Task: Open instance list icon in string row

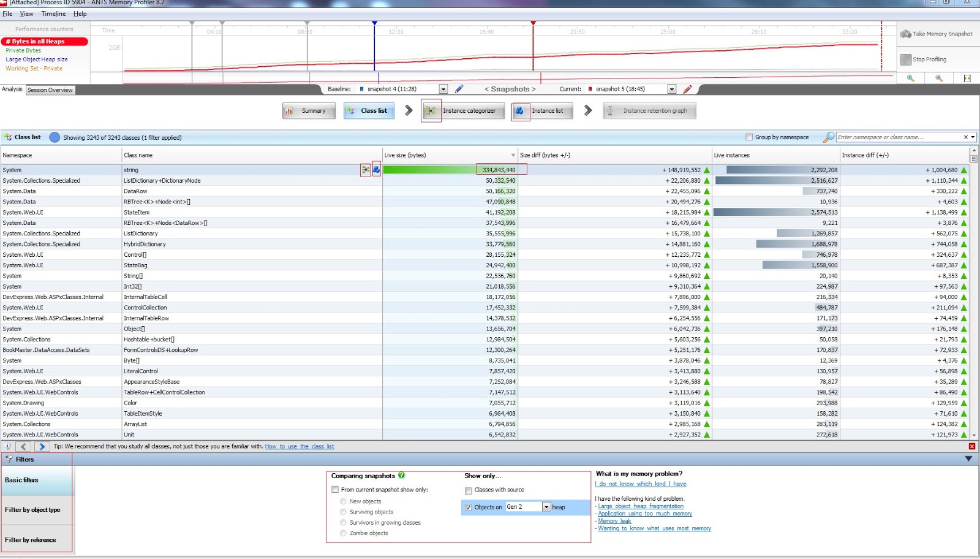Action: coord(376,170)
